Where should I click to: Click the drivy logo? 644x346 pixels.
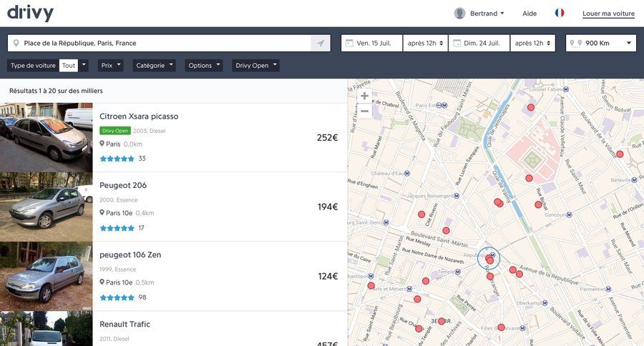[x=30, y=13]
